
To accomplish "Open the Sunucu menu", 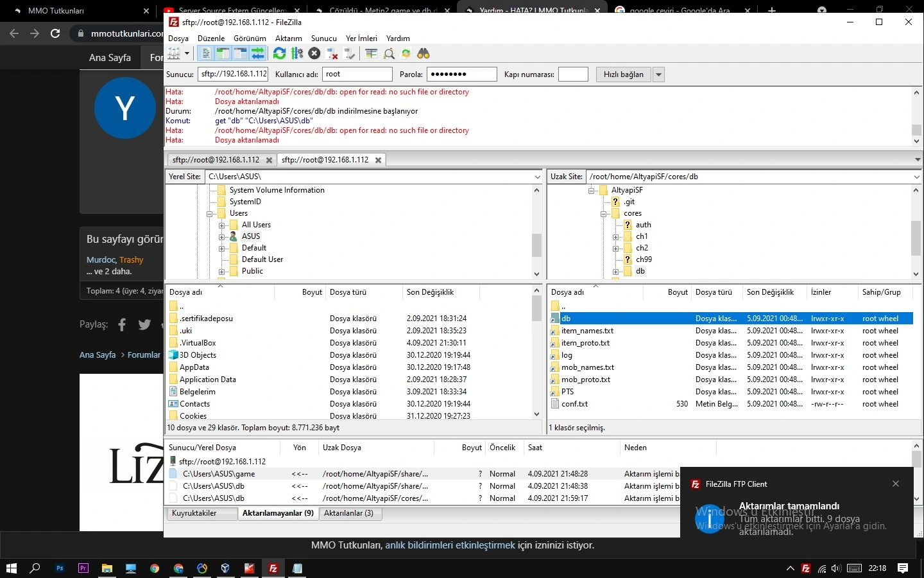I will (x=324, y=39).
